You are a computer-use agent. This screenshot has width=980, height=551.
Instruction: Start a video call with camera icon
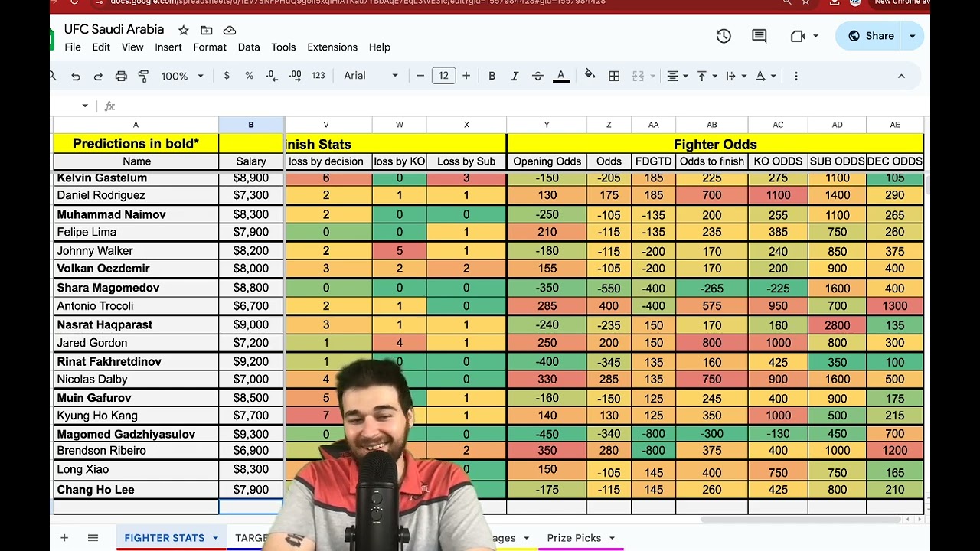pos(798,36)
